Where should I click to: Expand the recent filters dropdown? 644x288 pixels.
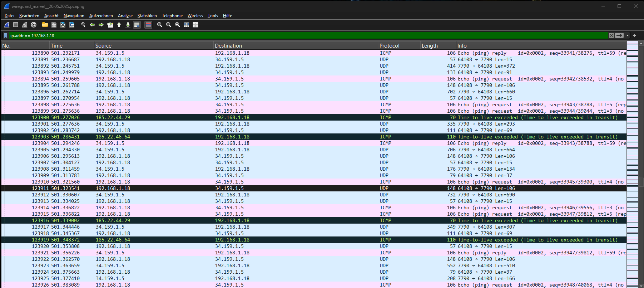coord(628,35)
